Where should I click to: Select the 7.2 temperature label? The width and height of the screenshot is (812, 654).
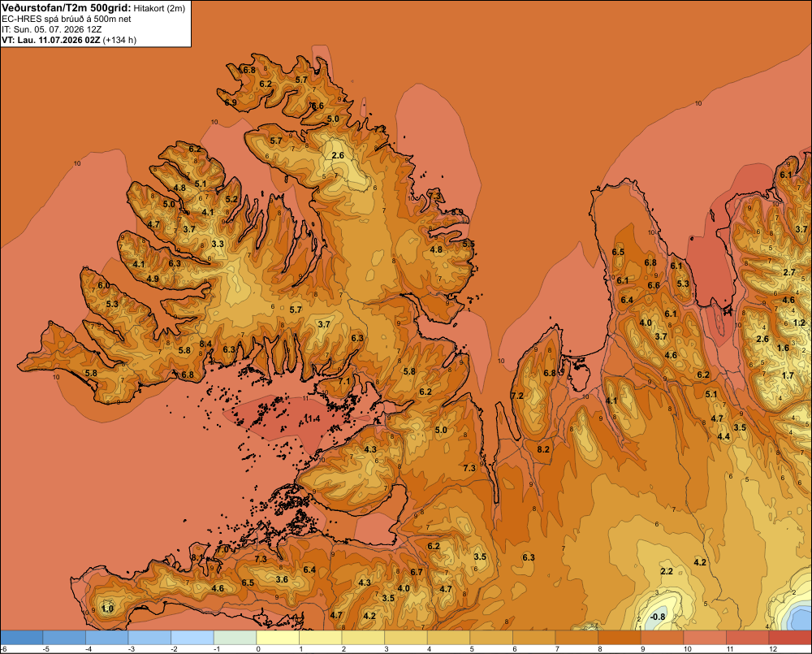pos(517,396)
